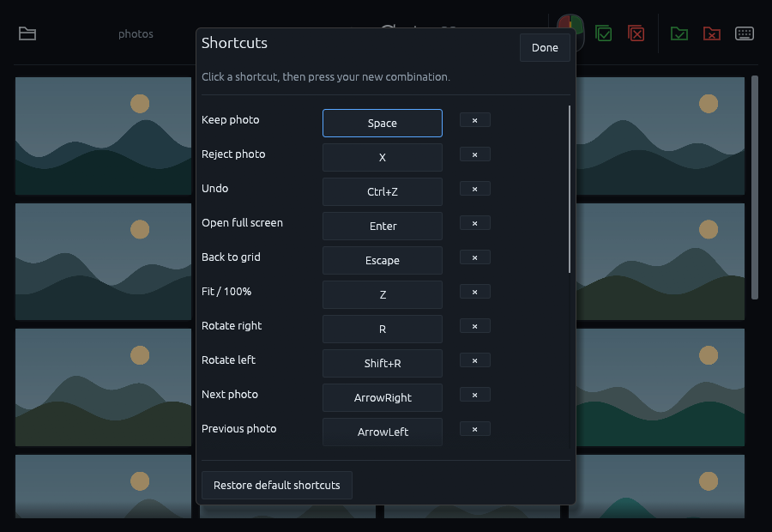Click the 'Reject photo' label
This screenshot has width=772, height=532.
233,154
